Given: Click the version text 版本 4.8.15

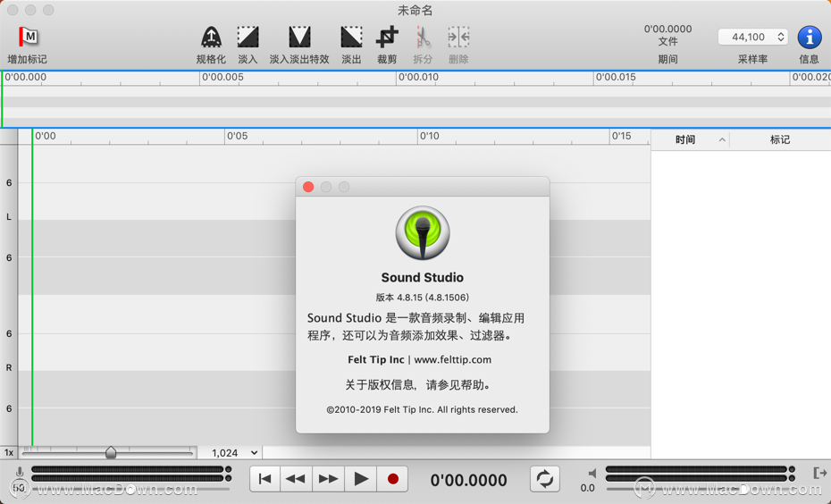Looking at the screenshot, I should 423,298.
